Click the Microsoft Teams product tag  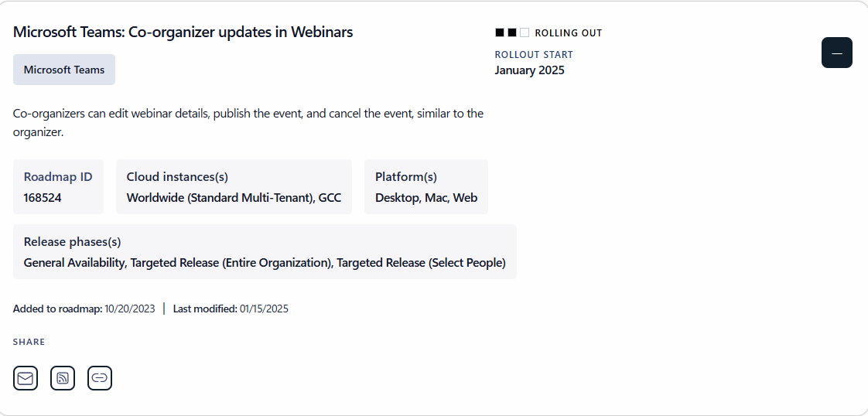tap(64, 70)
